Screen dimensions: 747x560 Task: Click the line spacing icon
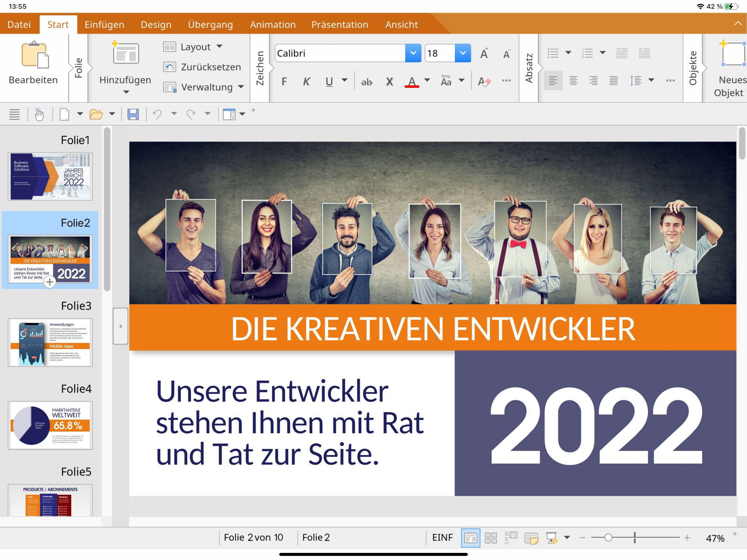(x=636, y=81)
